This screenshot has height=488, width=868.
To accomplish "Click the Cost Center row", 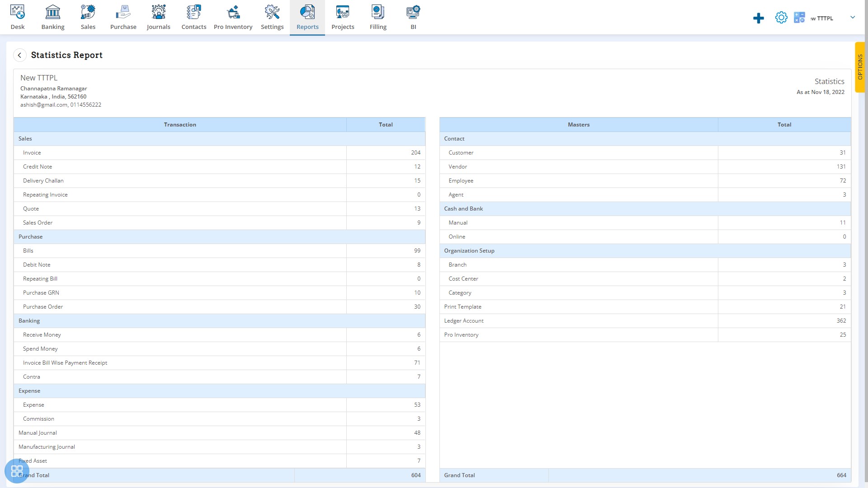I will pos(645,279).
